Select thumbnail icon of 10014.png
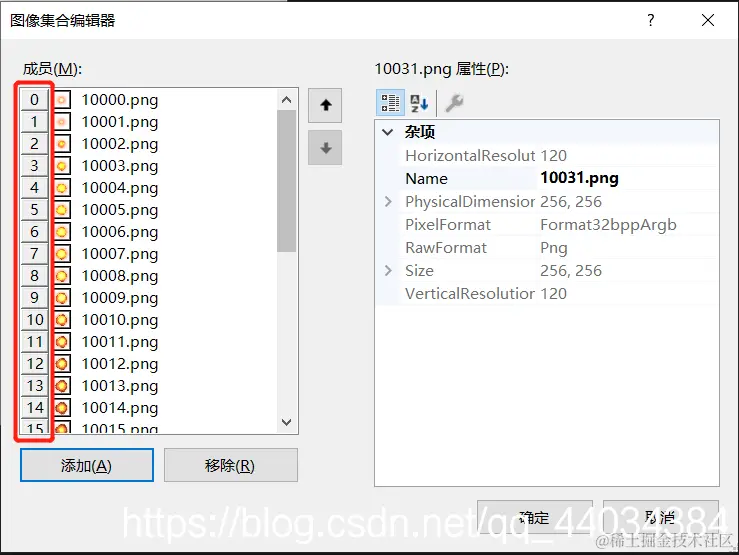This screenshot has height=555, width=739. tap(62, 408)
